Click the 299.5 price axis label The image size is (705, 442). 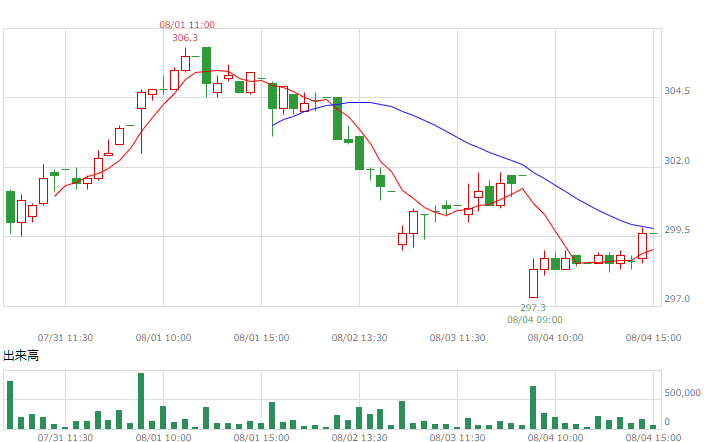677,230
